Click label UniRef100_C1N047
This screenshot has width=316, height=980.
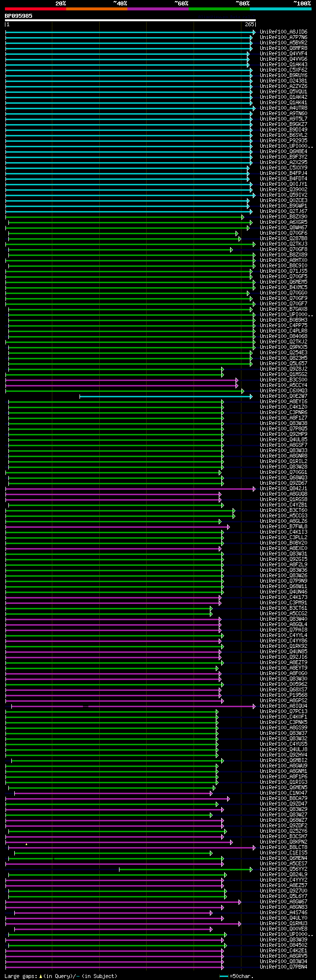tap(283, 793)
